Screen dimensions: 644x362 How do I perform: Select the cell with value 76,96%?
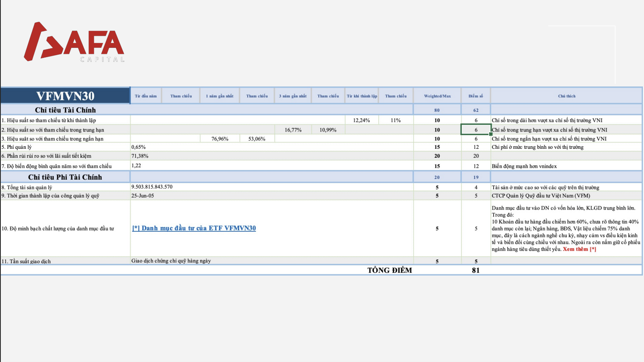pos(220,139)
